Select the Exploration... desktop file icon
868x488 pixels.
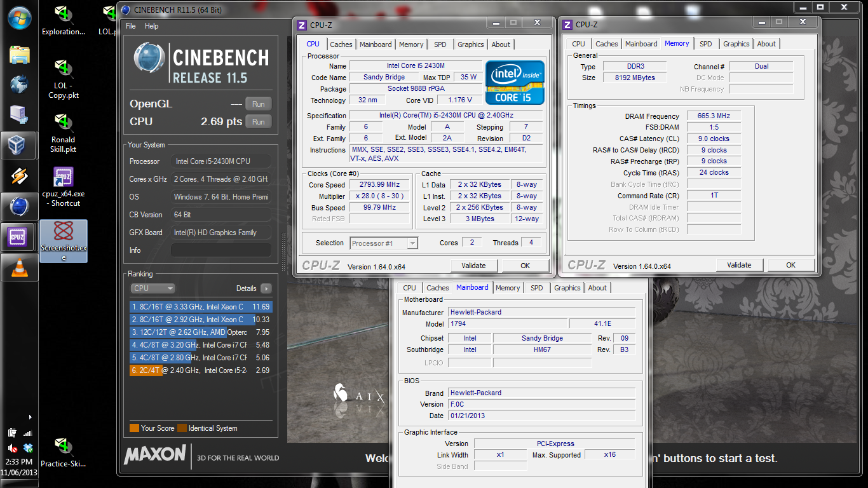click(x=63, y=20)
